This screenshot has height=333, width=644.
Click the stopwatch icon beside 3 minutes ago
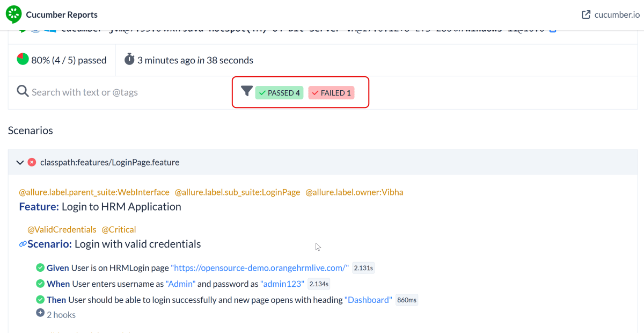(x=129, y=60)
